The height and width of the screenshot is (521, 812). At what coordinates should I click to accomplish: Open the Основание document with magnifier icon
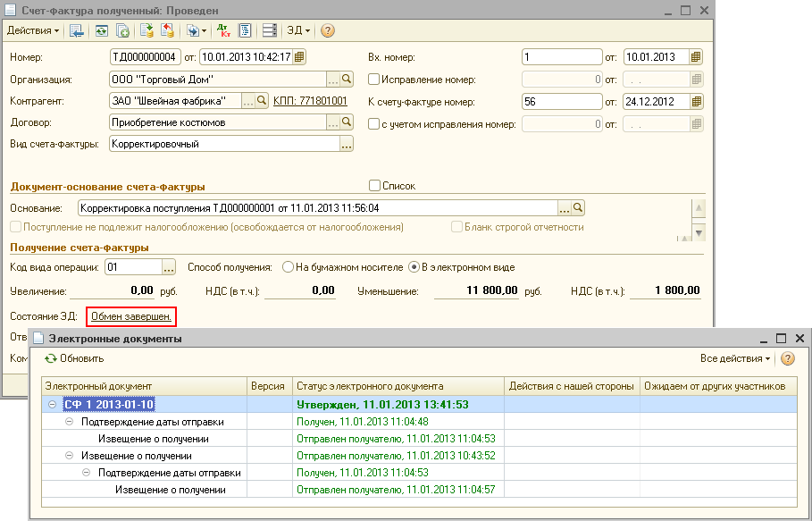pos(578,208)
